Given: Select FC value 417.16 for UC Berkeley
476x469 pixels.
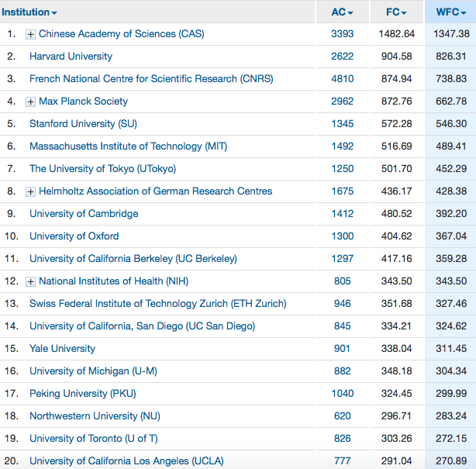Looking at the screenshot, I should [396, 258].
